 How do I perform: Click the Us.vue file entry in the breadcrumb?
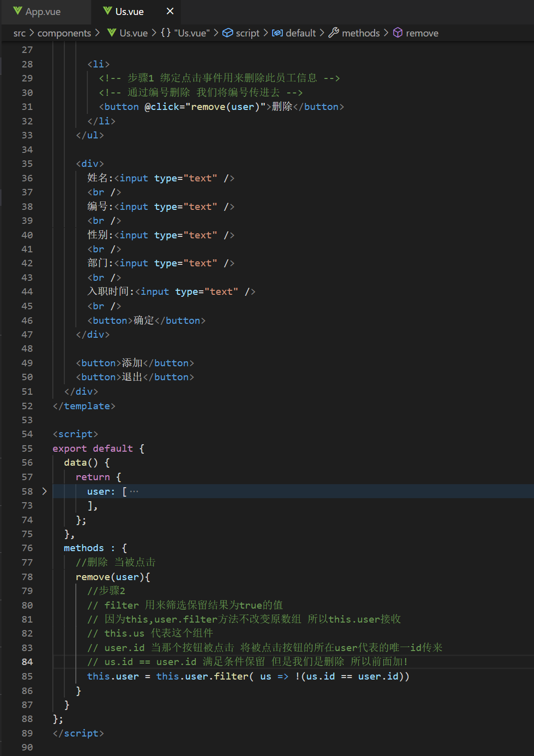133,33
